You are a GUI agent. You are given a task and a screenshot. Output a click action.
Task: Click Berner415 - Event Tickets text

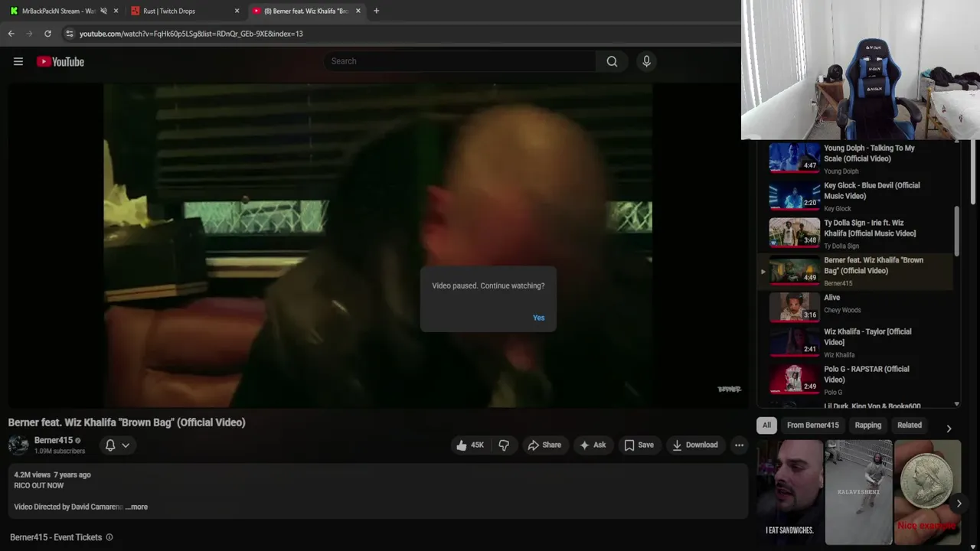coord(56,537)
